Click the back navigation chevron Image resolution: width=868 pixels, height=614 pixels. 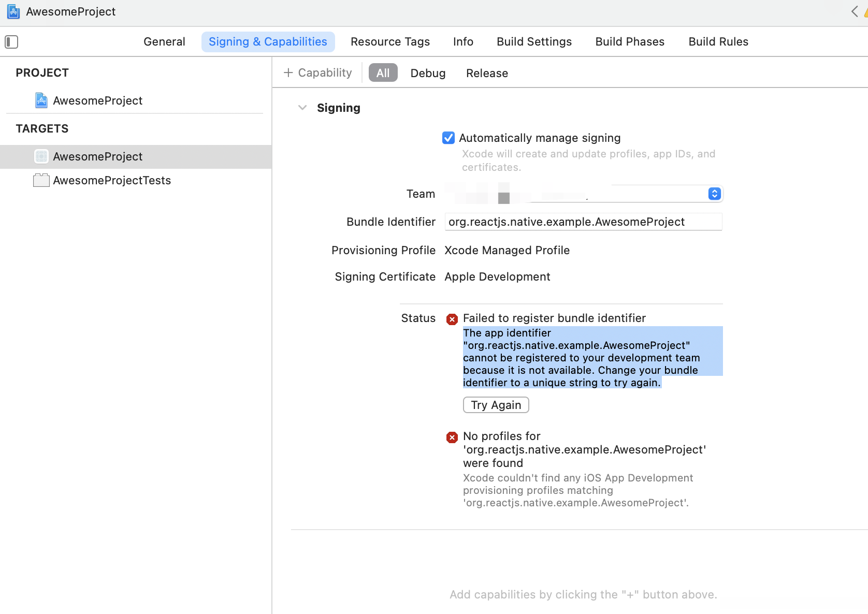click(854, 11)
